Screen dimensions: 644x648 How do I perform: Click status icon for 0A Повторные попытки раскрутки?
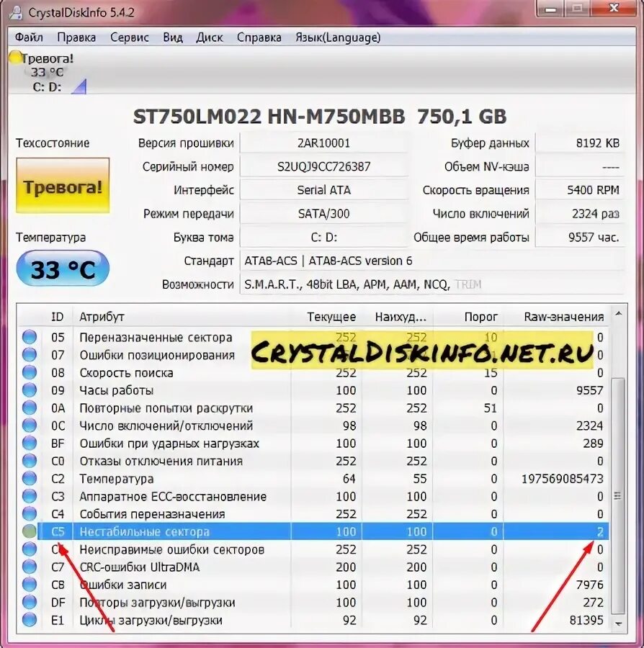(30, 408)
